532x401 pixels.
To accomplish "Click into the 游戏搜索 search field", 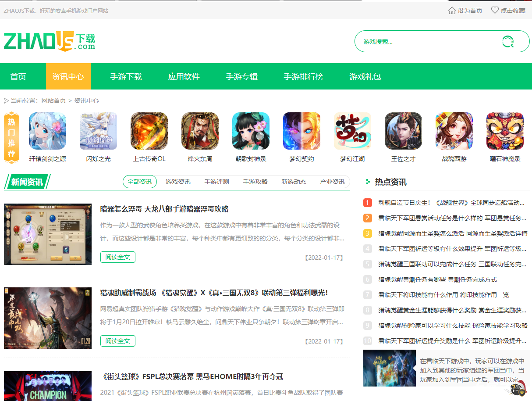I will [425, 42].
